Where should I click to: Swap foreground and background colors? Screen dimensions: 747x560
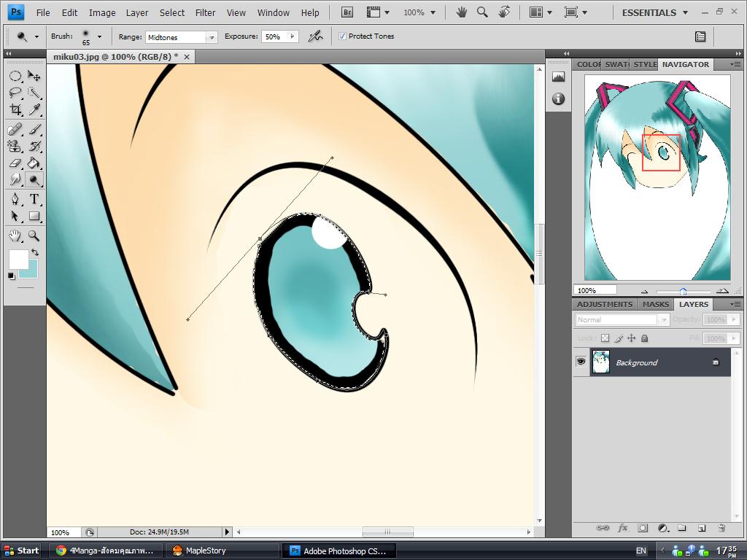pyautogui.click(x=35, y=252)
